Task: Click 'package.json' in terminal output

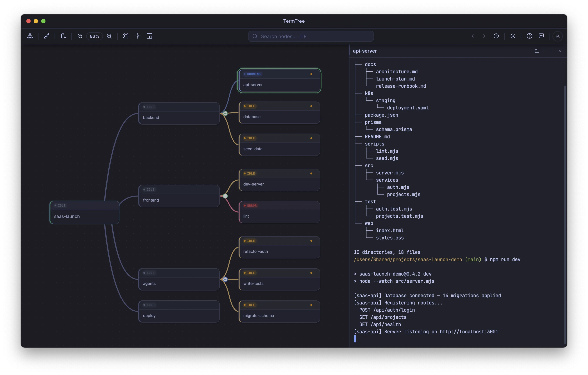Action: click(381, 115)
